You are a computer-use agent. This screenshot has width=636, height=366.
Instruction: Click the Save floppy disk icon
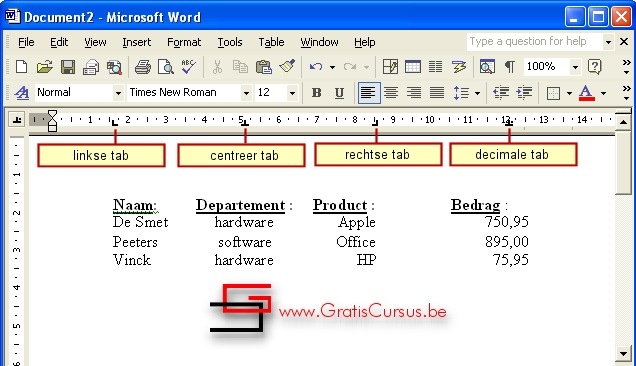click(x=68, y=67)
